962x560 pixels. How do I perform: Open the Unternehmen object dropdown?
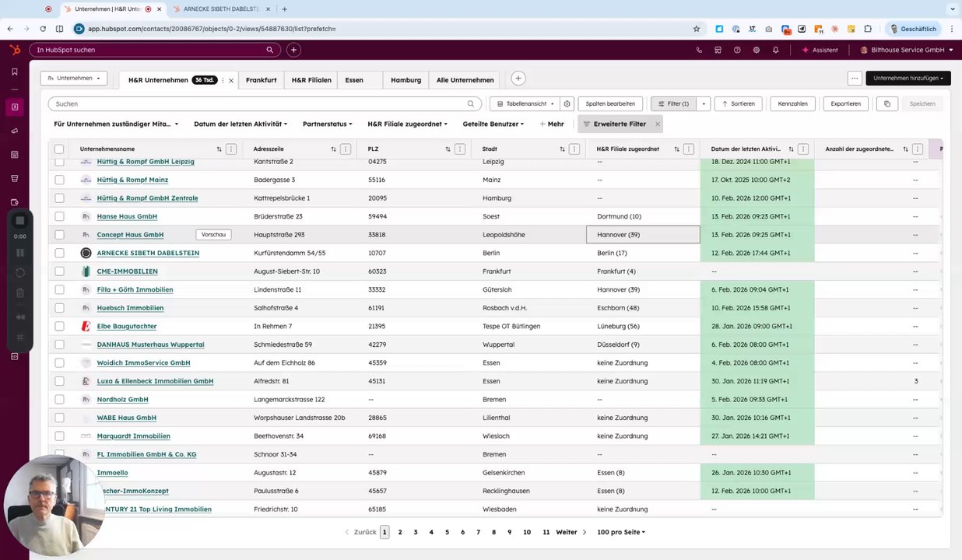point(74,79)
